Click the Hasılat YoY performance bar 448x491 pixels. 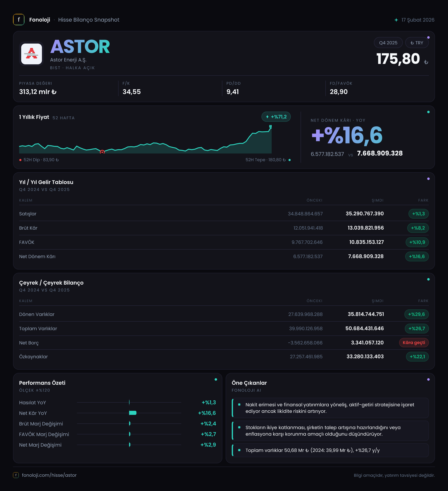pyautogui.click(x=129, y=402)
